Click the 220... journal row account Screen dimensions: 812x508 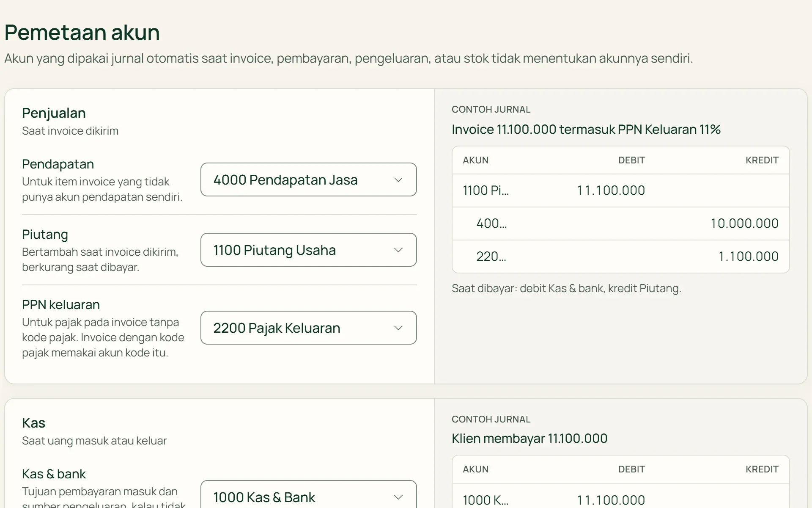(x=491, y=257)
